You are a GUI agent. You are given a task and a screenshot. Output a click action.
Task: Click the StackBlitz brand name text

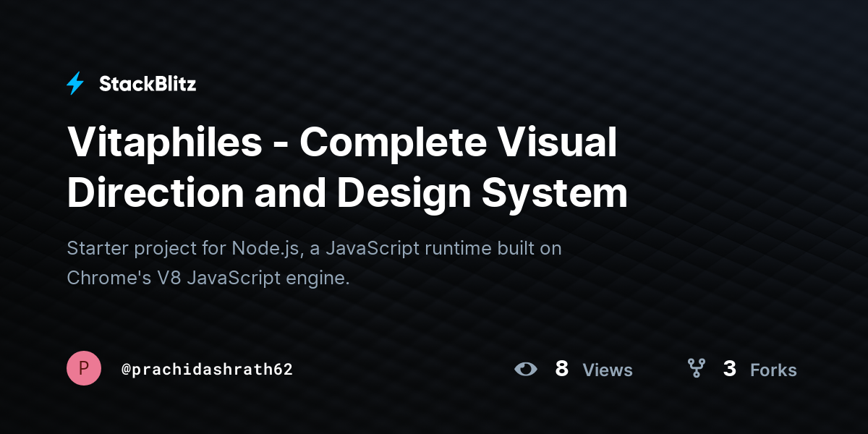[x=148, y=84]
